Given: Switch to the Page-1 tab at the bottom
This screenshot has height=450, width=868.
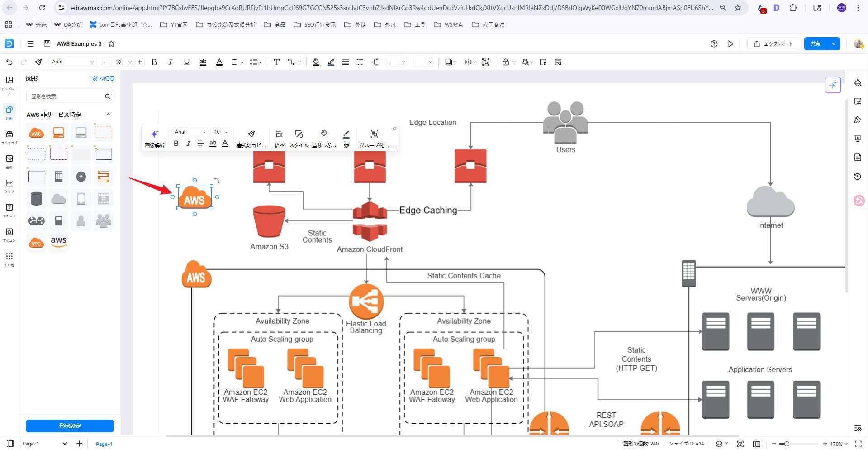Looking at the screenshot, I should click(104, 444).
